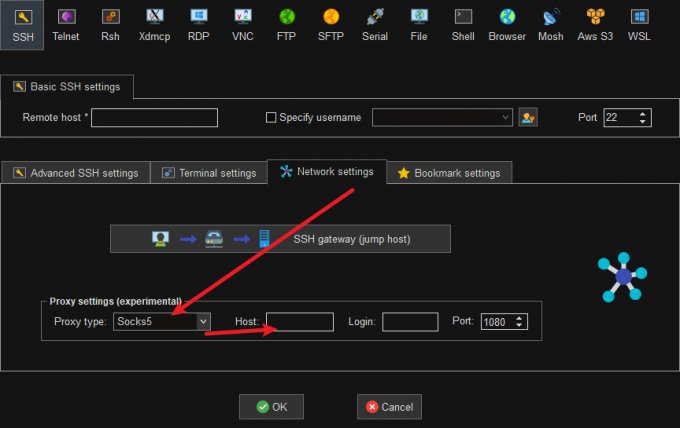Open the Bookmark settings tab

(x=449, y=173)
